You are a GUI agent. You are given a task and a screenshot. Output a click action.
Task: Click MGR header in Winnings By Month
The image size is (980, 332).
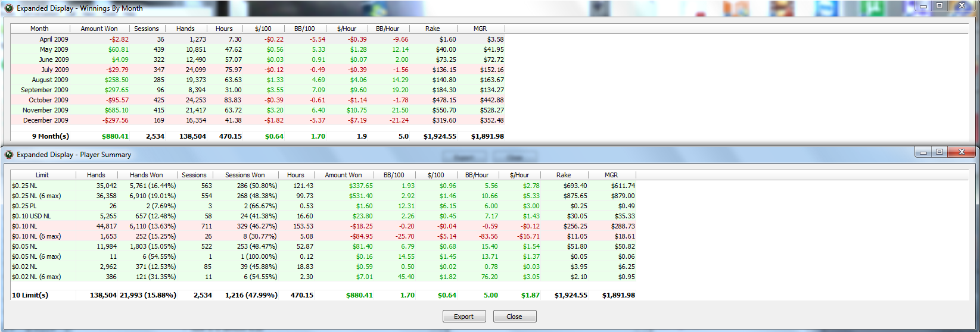tap(480, 29)
